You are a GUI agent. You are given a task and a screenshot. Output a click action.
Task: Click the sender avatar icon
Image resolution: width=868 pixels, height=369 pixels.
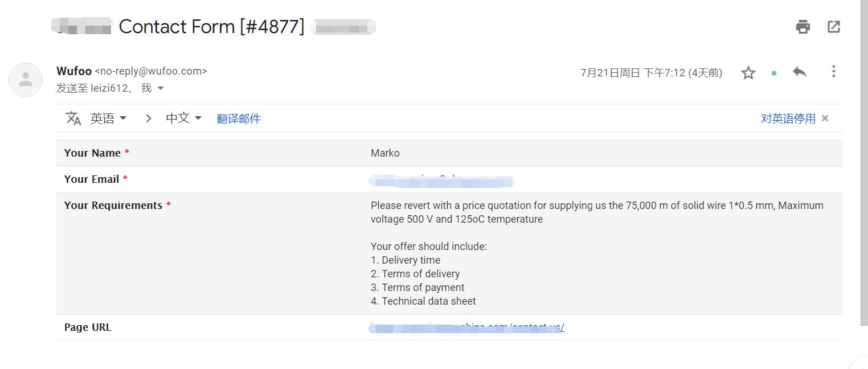click(26, 80)
